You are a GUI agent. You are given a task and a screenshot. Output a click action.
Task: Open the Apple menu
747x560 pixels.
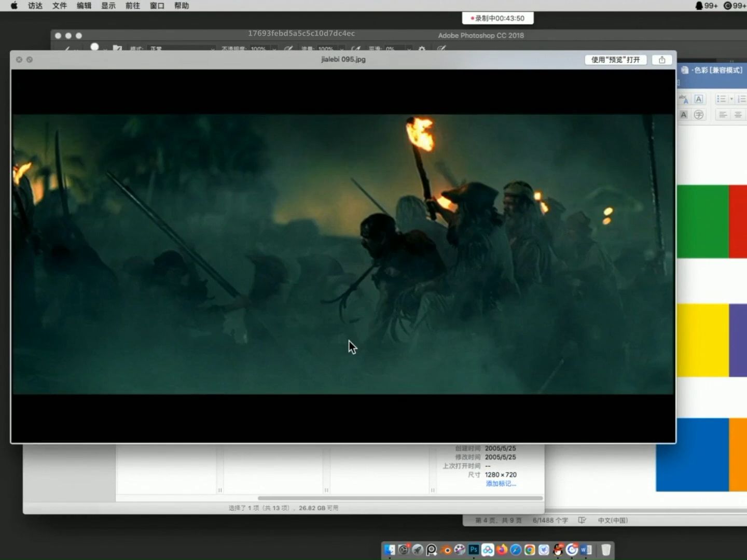pos(14,6)
